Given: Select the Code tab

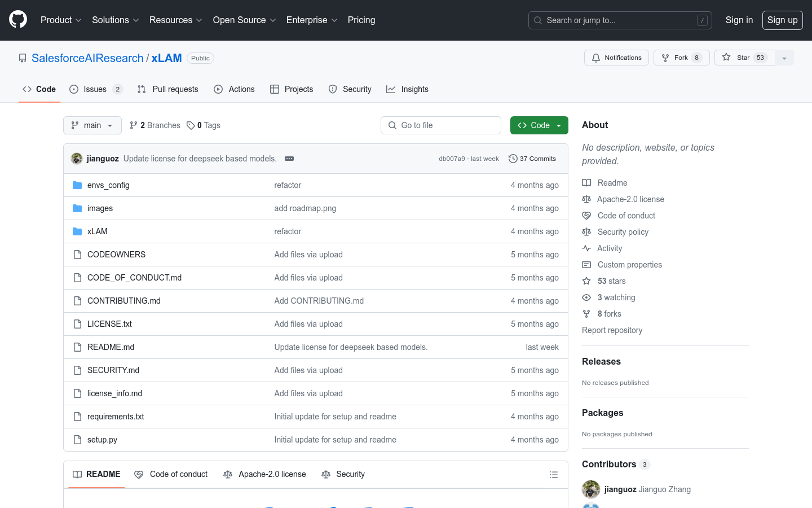Looking at the screenshot, I should pos(39,89).
